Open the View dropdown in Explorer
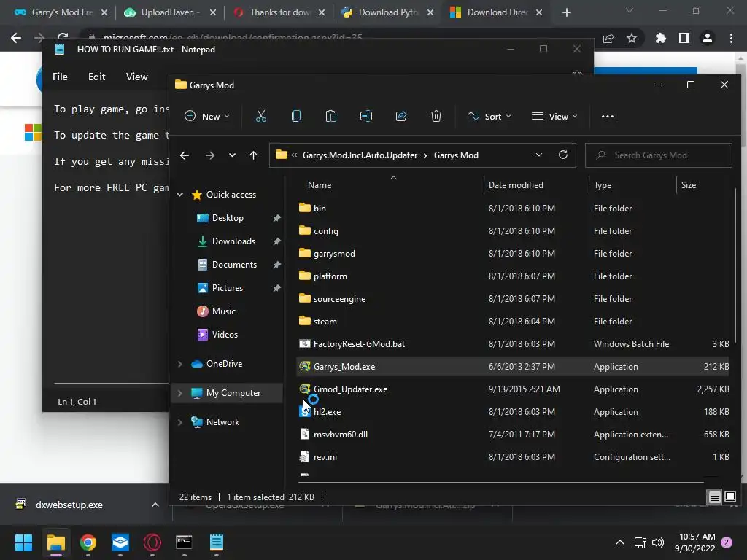This screenshot has width=747, height=560. click(x=554, y=116)
